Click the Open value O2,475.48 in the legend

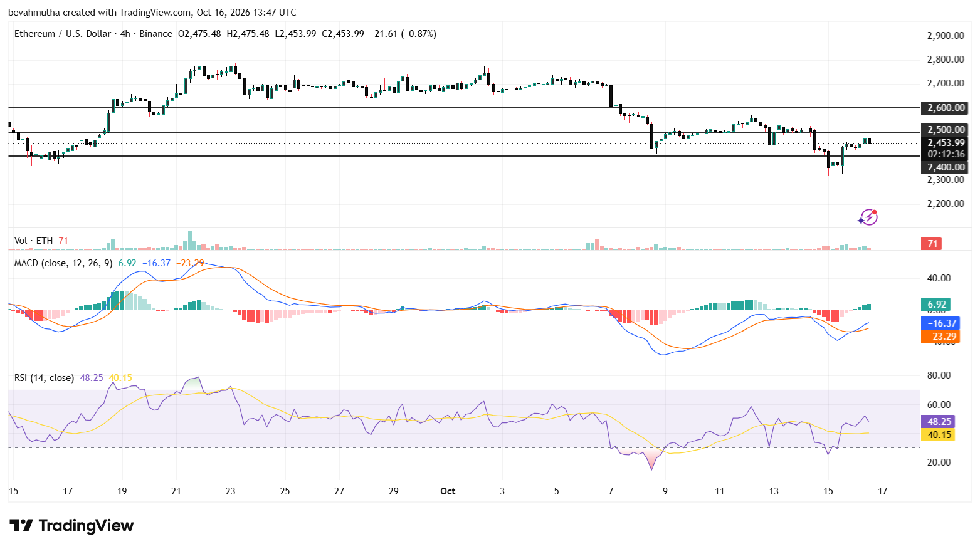coord(199,34)
